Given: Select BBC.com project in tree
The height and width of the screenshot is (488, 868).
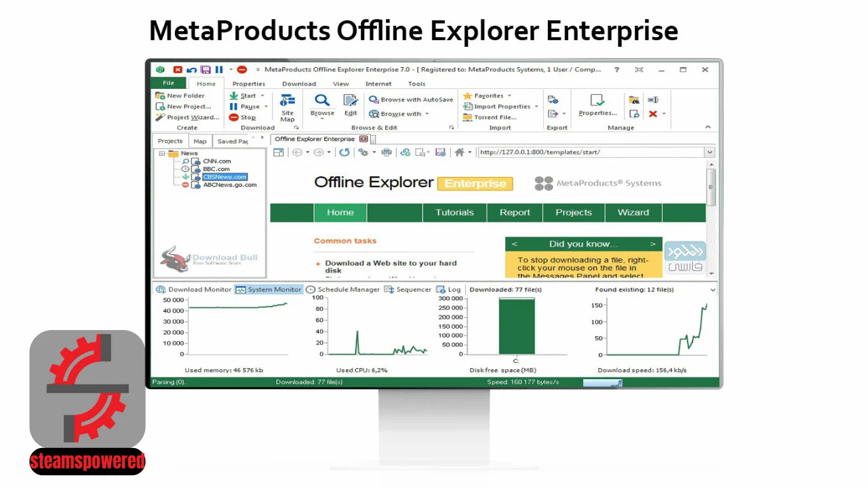Looking at the screenshot, I should pos(216,169).
